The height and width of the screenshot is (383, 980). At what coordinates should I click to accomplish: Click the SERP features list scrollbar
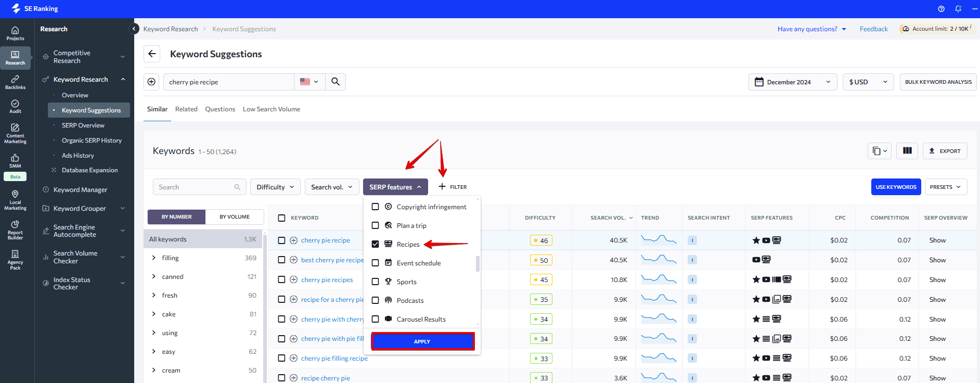pyautogui.click(x=478, y=263)
